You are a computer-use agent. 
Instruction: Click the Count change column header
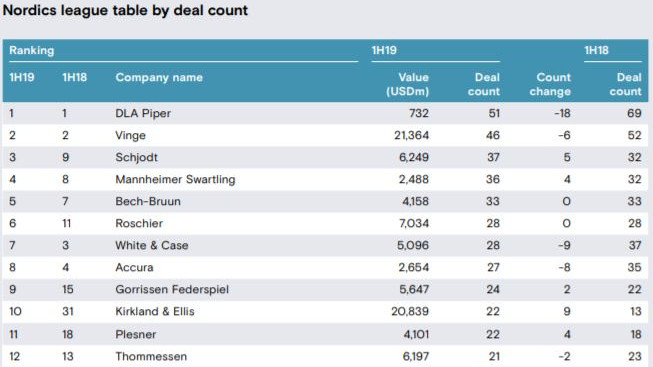(x=550, y=84)
